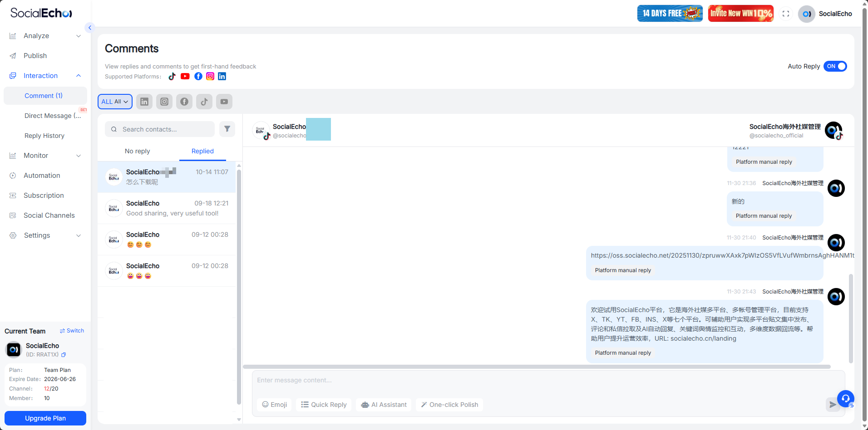The width and height of the screenshot is (868, 430).
Task: Open the contact filter funnel icon
Action: point(227,129)
